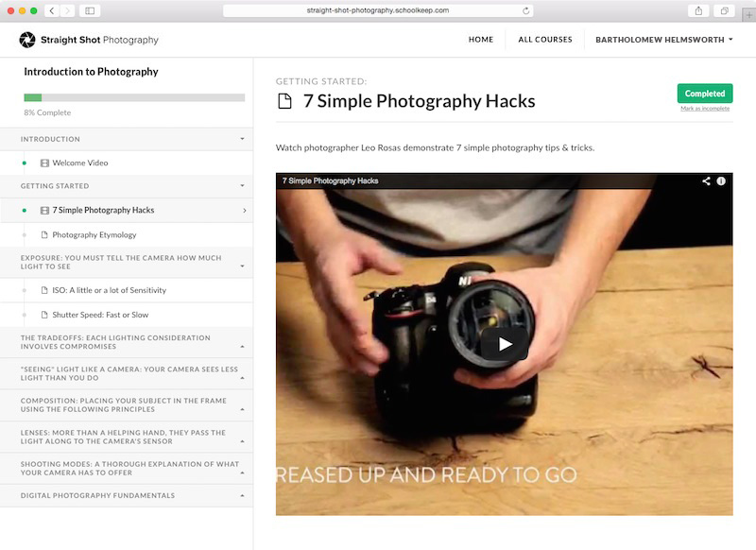This screenshot has width=756, height=550.
Task: Open ISO: A little or a lot of Sensitivity
Action: click(x=109, y=290)
